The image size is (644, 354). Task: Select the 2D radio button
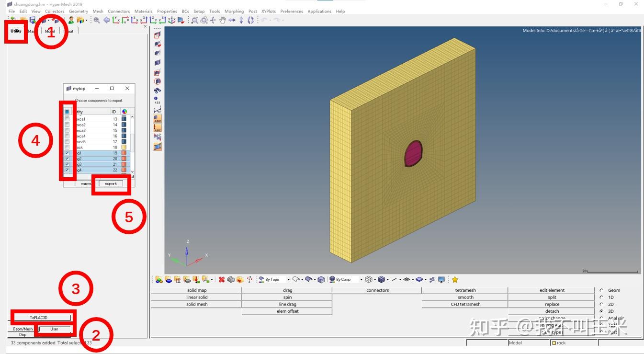pos(602,304)
